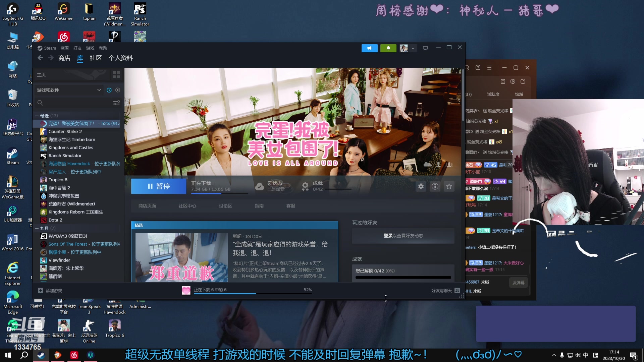The width and height of the screenshot is (644, 362).
Task: Open Windows taskbar search icon
Action: tap(24, 355)
